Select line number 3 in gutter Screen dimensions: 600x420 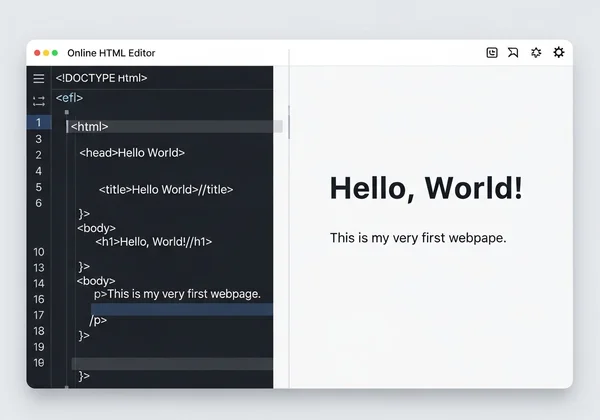point(39,139)
